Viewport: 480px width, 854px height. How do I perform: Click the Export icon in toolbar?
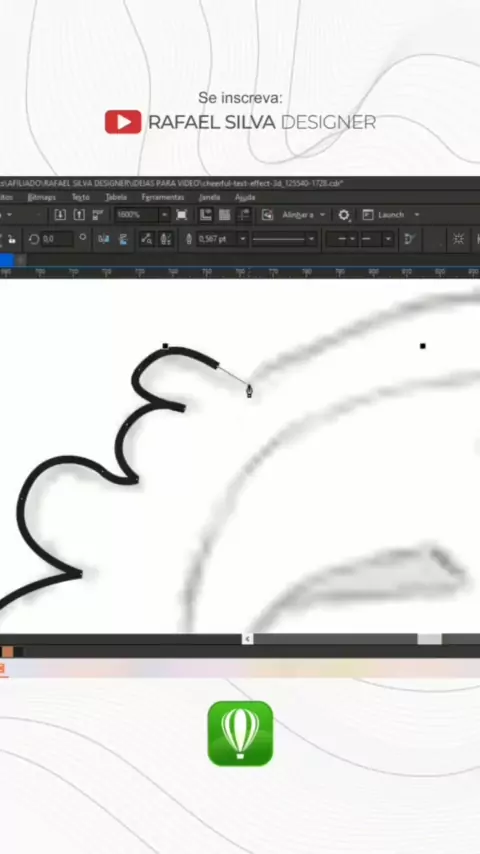79,215
